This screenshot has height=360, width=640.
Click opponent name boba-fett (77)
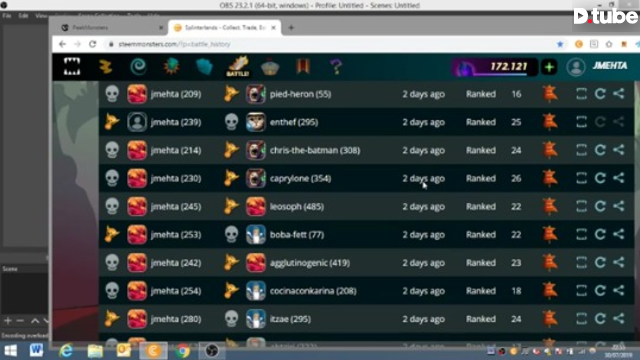tap(297, 235)
